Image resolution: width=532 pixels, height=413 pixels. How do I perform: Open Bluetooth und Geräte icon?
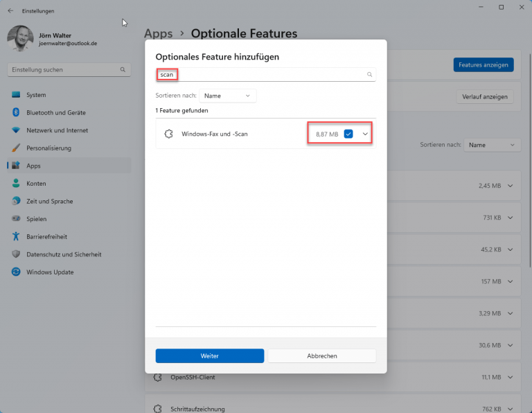[16, 112]
